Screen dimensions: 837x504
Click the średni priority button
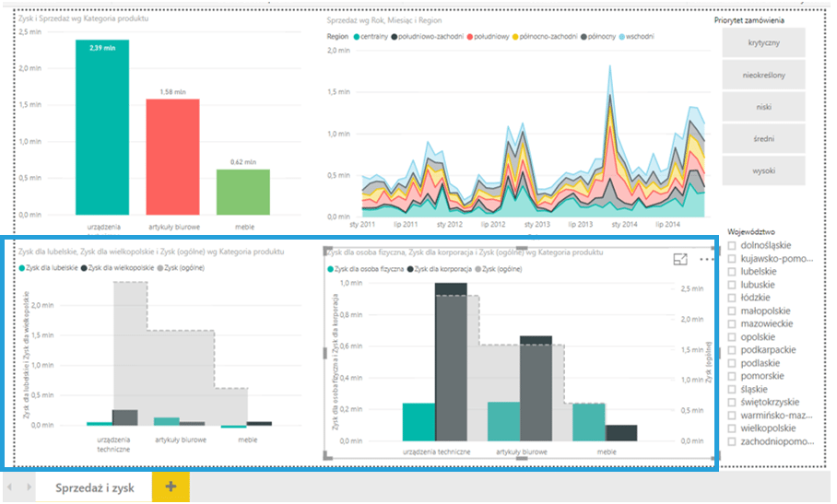pos(764,138)
